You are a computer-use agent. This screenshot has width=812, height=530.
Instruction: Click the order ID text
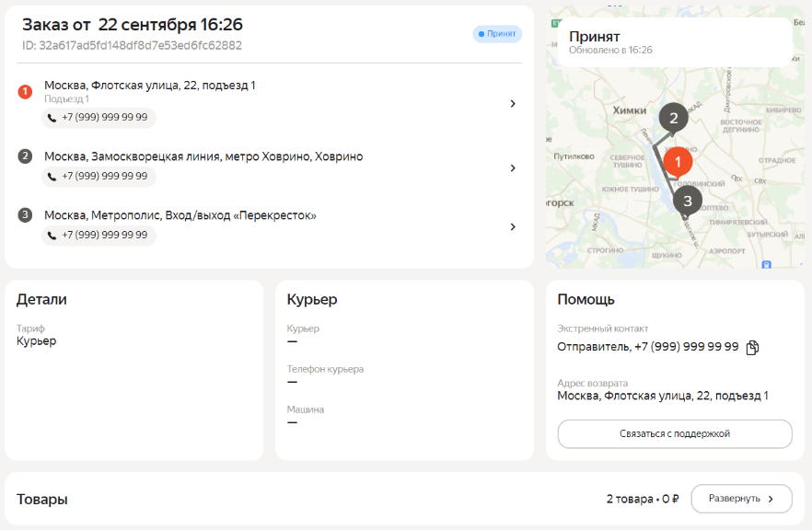[132, 45]
